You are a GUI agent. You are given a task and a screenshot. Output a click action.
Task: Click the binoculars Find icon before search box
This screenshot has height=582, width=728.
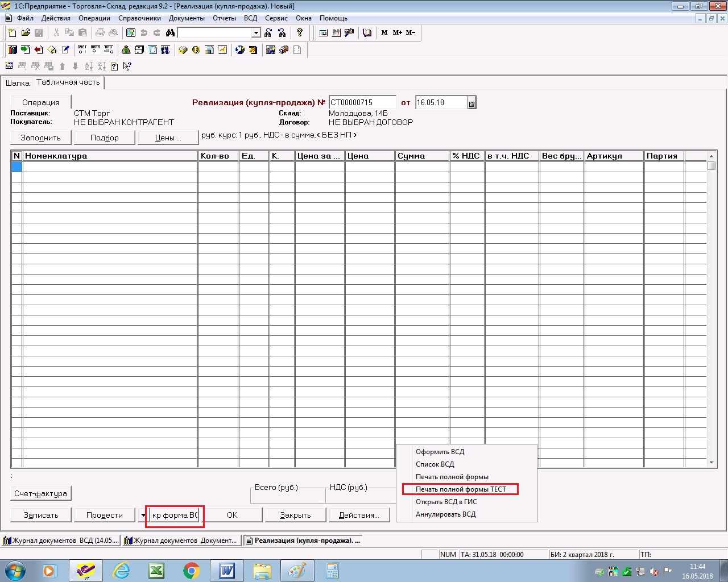click(x=170, y=33)
